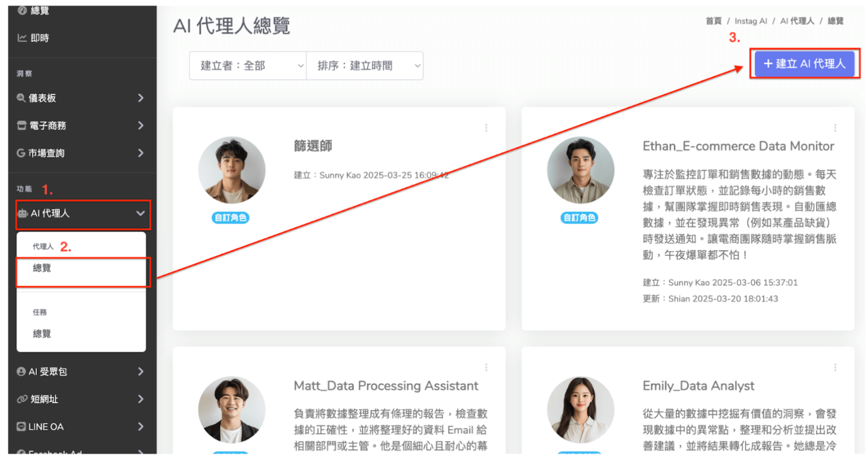Viewport: 868px width, 475px height.
Task: Go to 首頁 in the breadcrumb
Action: tap(713, 21)
